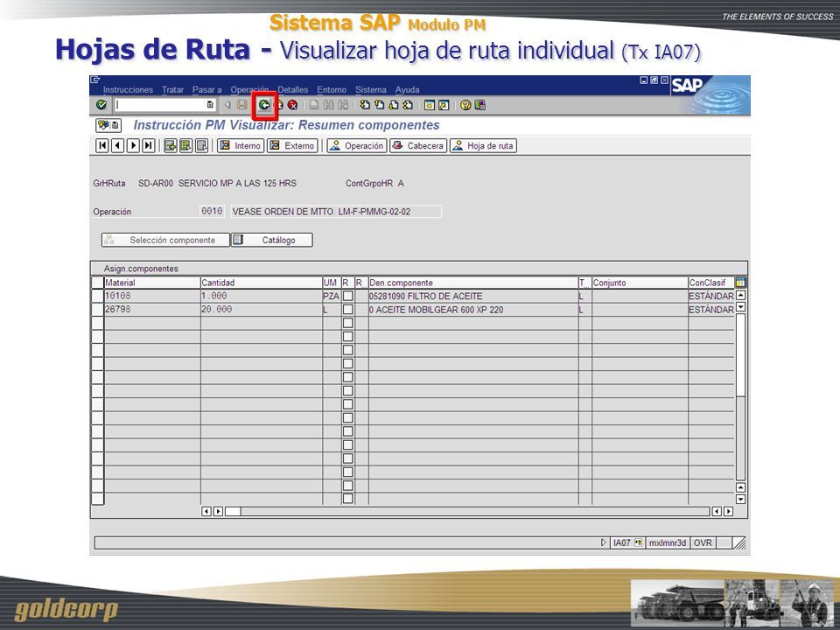Click the Find binoculars icon
Screen dimensions: 840x630
pos(329,105)
